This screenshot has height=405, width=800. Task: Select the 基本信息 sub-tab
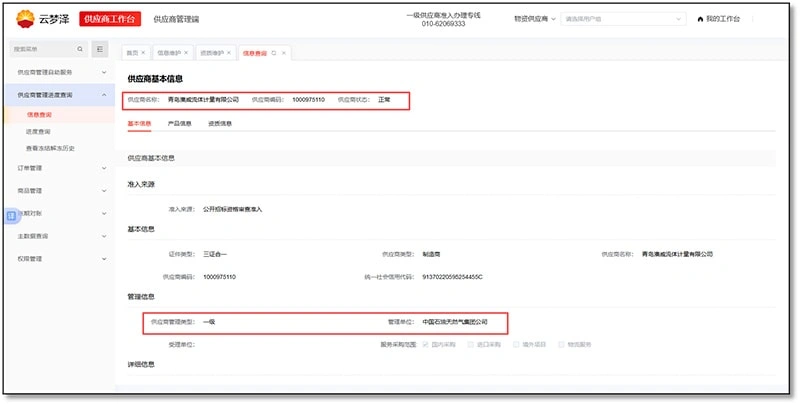click(139, 123)
